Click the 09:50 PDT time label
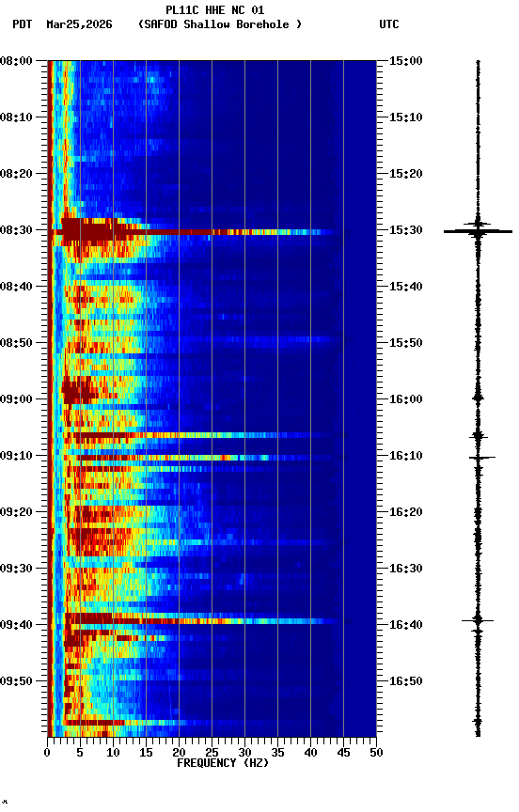Viewport: 519px width, 812px height. (16, 681)
